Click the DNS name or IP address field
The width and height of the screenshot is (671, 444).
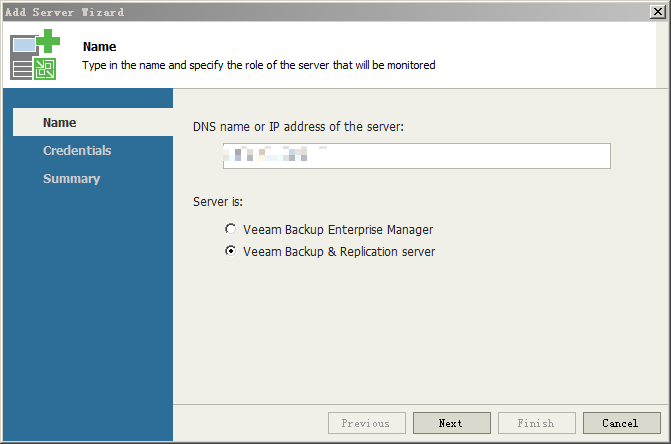[x=416, y=156]
